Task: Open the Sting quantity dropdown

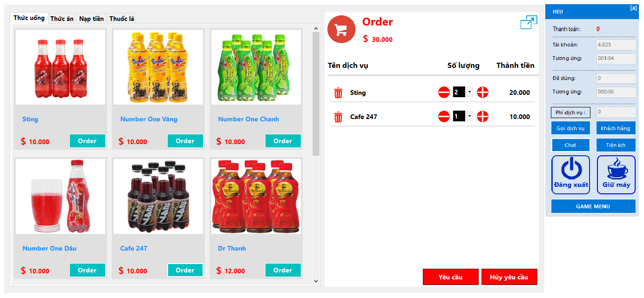Action: (469, 92)
